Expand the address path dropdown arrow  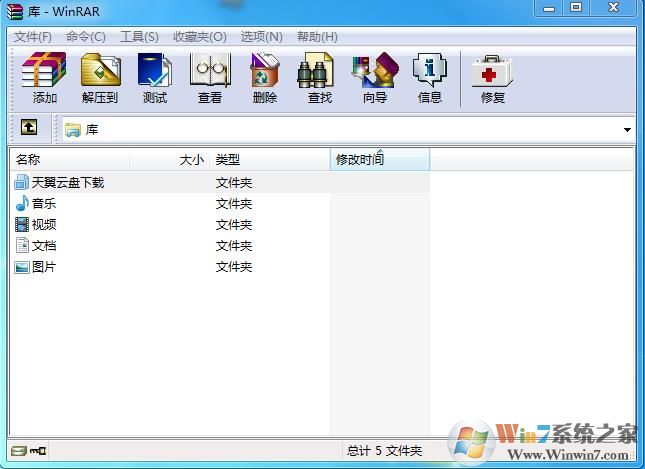[x=627, y=130]
